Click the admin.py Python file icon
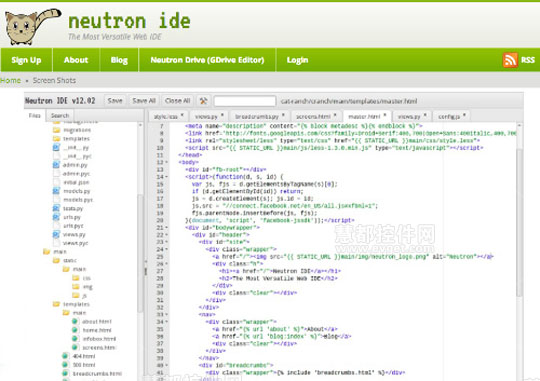This screenshot has width=540, height=381. pyautogui.click(x=56, y=165)
